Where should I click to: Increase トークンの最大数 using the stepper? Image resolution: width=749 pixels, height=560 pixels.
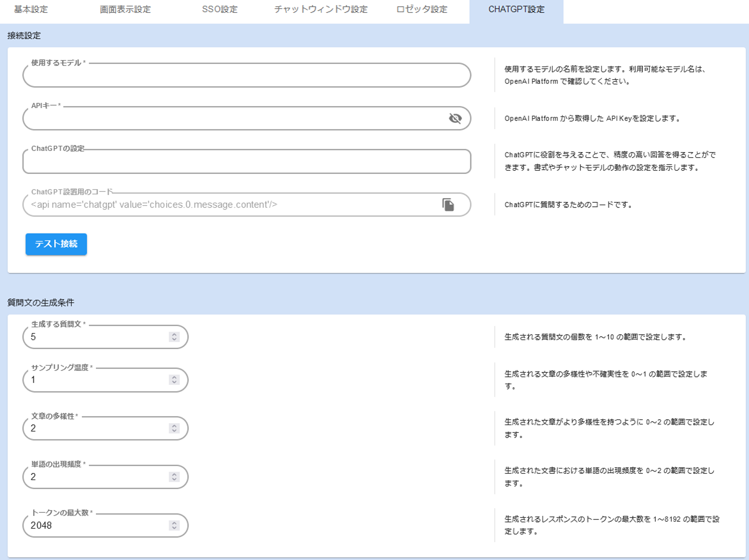click(x=173, y=522)
